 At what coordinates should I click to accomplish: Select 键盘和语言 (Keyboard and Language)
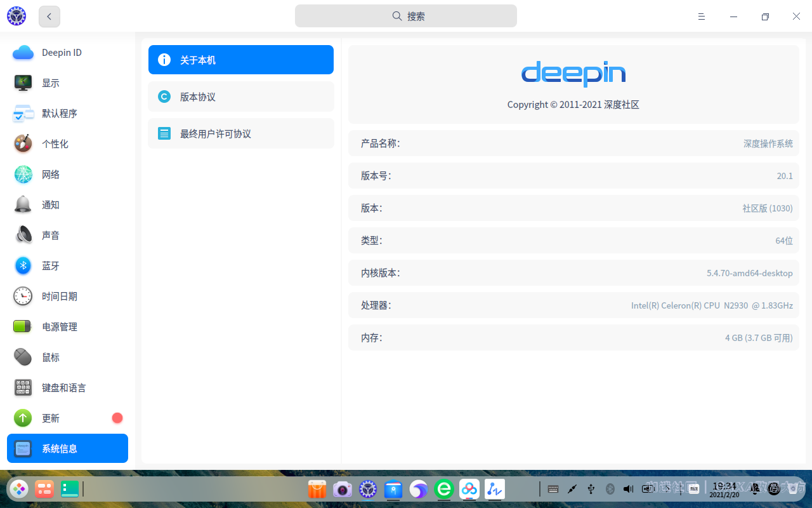click(x=63, y=388)
